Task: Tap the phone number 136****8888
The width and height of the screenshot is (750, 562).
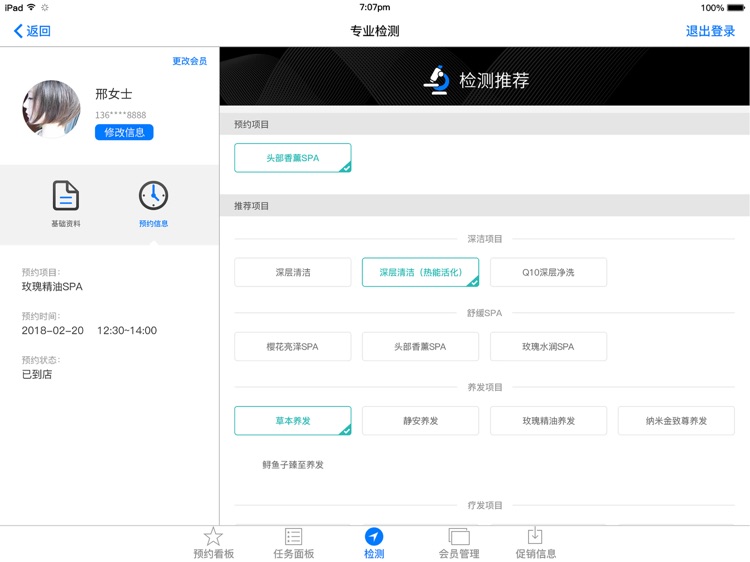Action: point(121,115)
